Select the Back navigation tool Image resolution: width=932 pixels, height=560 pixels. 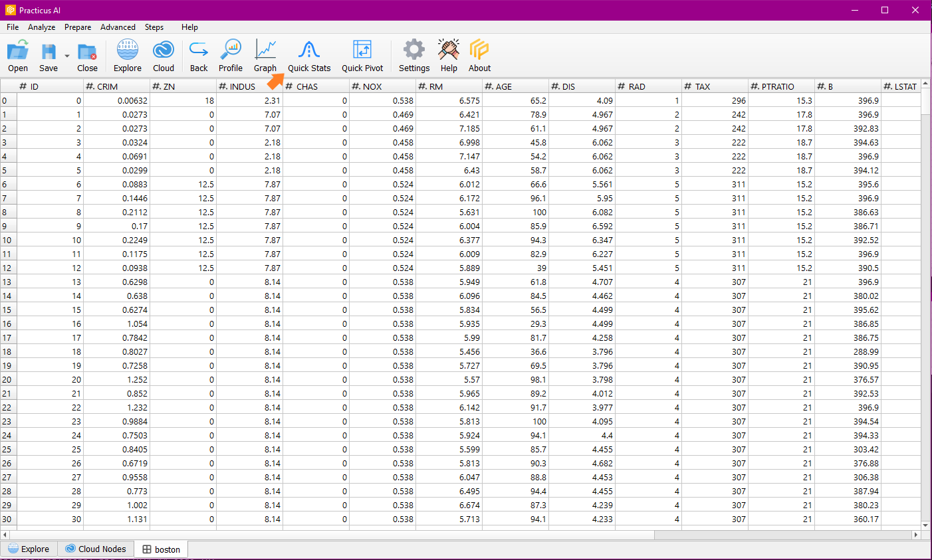click(198, 56)
